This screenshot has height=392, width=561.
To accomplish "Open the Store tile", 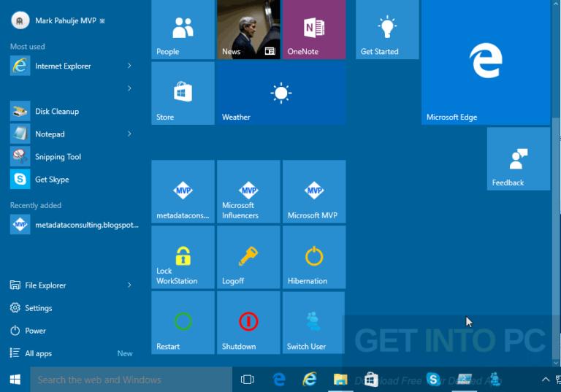I will click(x=183, y=93).
